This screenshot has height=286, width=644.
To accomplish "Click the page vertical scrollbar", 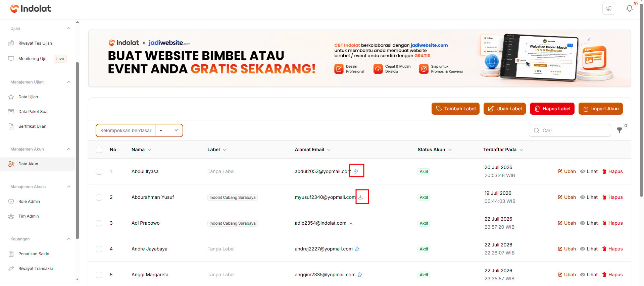I will coord(641,101).
